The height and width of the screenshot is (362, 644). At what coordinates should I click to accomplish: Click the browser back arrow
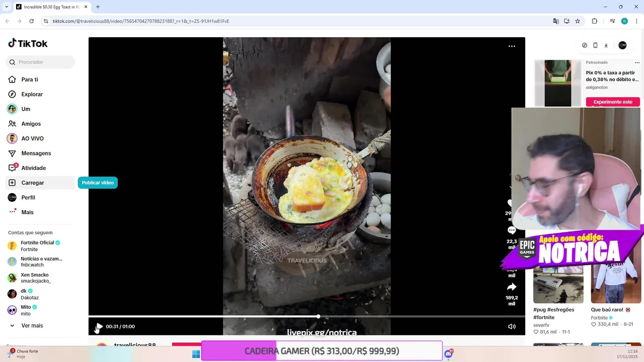(x=8, y=21)
